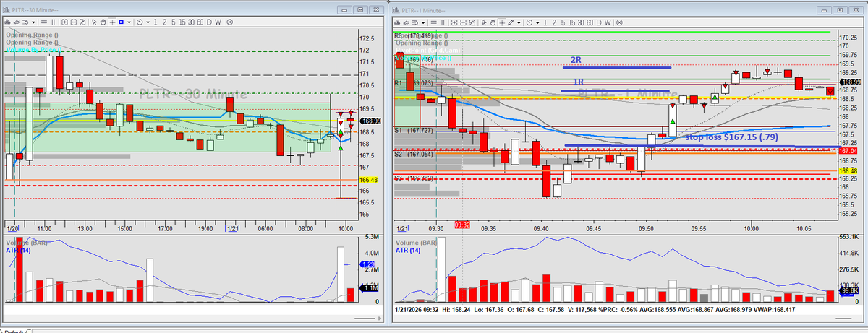Click red 167.04 price tag in 1 Minute chart
This screenshot has height=333, width=868.
click(x=848, y=150)
